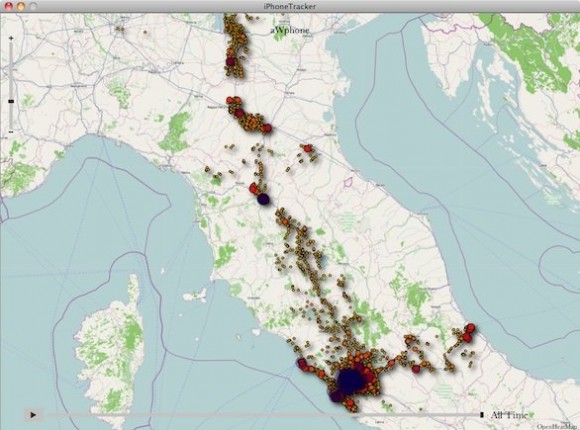
Task: Close the iPhoneTracker window with the red button
Action: [x=9, y=6]
